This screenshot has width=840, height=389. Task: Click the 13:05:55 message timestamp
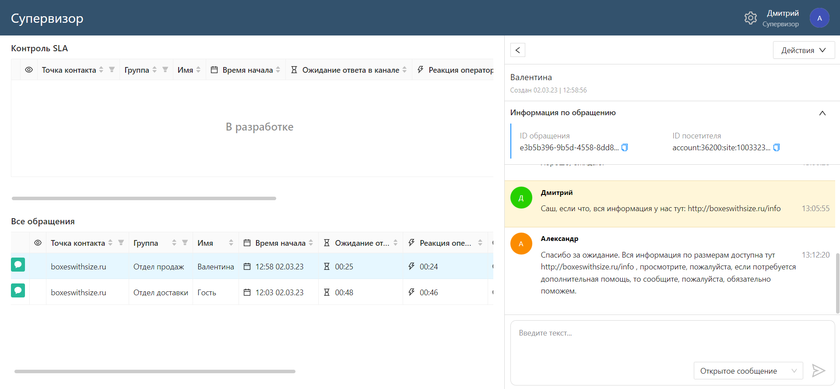[815, 208]
